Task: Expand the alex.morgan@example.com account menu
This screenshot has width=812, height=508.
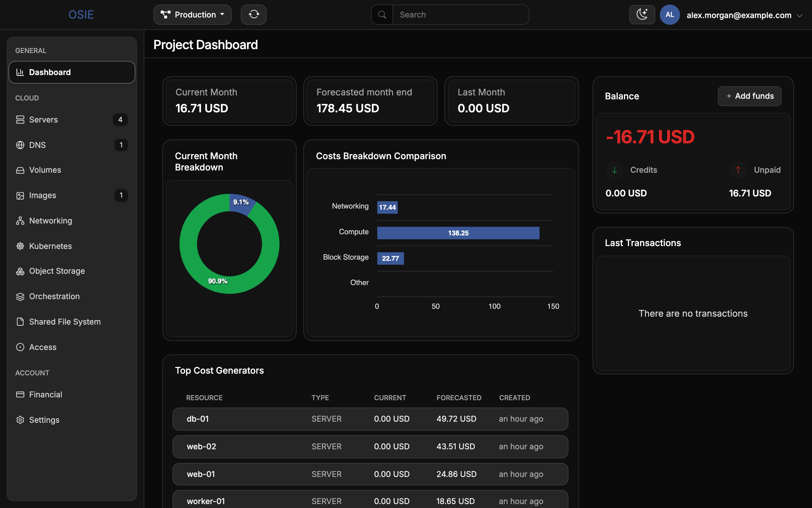Action: 744,15
